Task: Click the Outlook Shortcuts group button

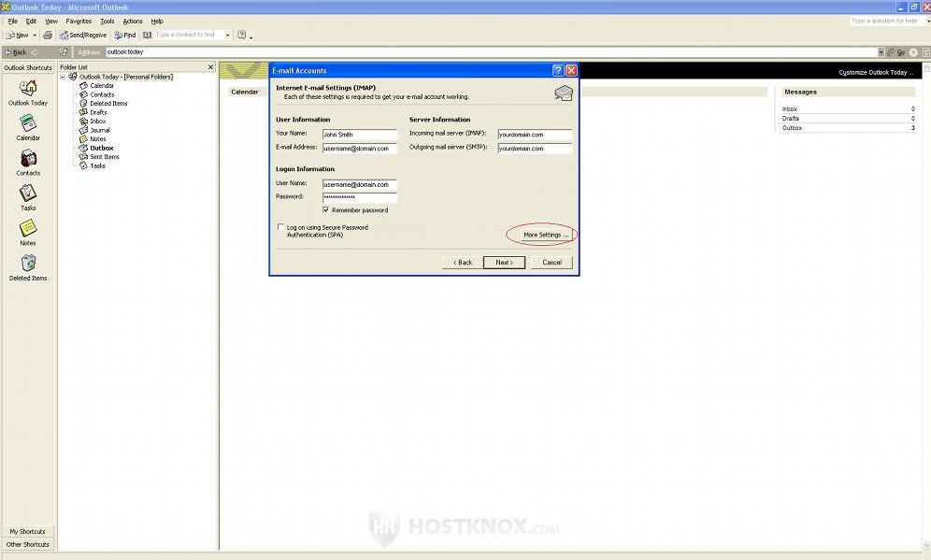Action: click(x=28, y=67)
